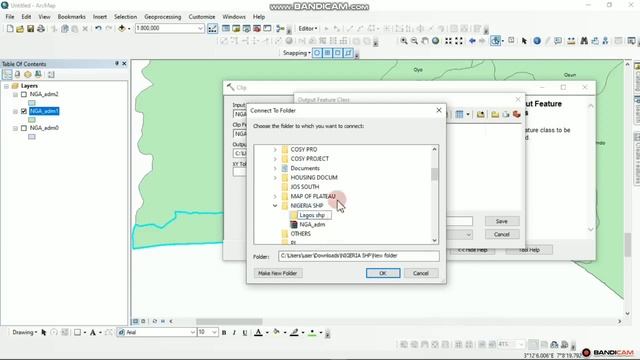Uncheck the NGA_adm1 layer

tap(24, 111)
